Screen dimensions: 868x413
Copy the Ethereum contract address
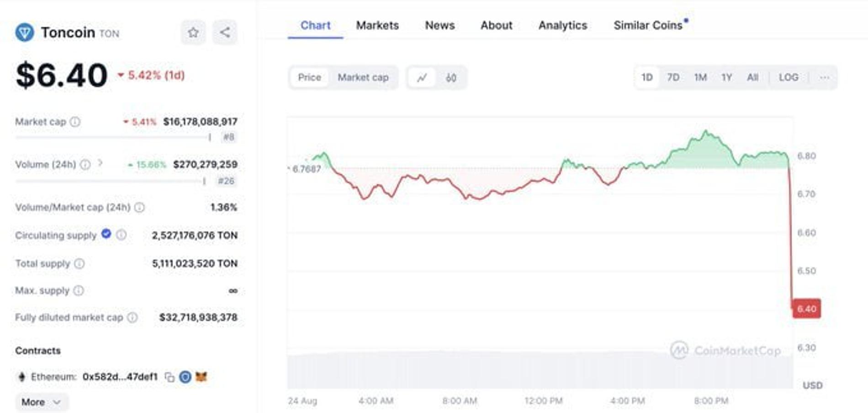(x=169, y=377)
